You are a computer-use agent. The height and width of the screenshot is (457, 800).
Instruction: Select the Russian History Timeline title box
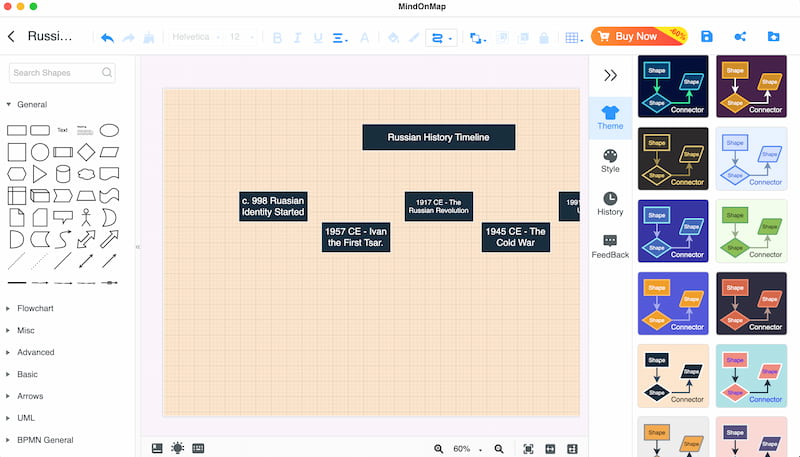pyautogui.click(x=439, y=137)
